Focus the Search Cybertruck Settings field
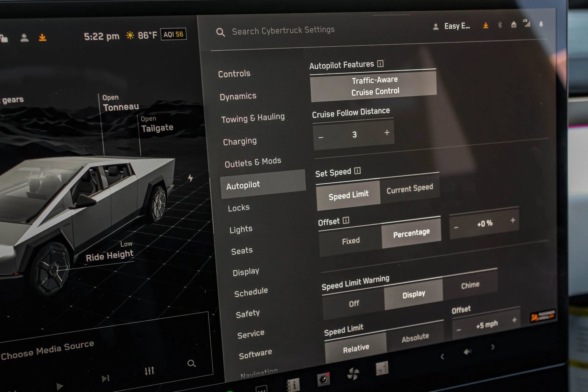The width and height of the screenshot is (588, 392). point(283,30)
